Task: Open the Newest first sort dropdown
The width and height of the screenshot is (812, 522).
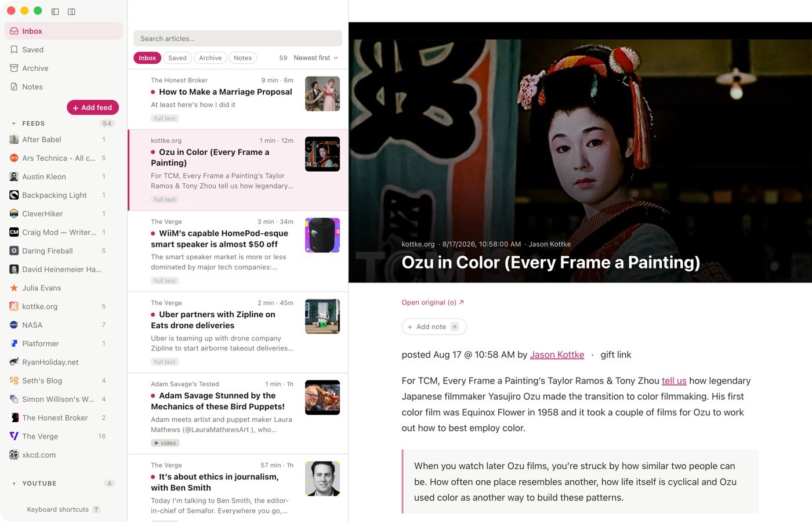Action: click(x=316, y=58)
